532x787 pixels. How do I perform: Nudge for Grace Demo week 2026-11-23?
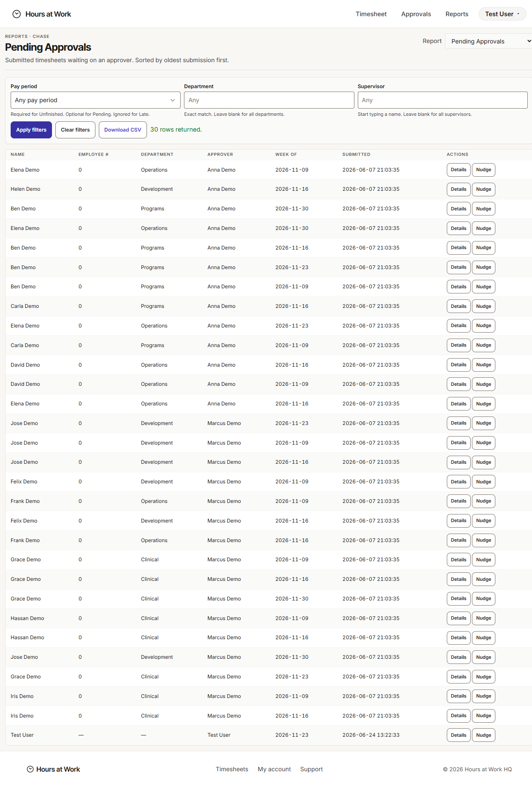pyautogui.click(x=483, y=677)
